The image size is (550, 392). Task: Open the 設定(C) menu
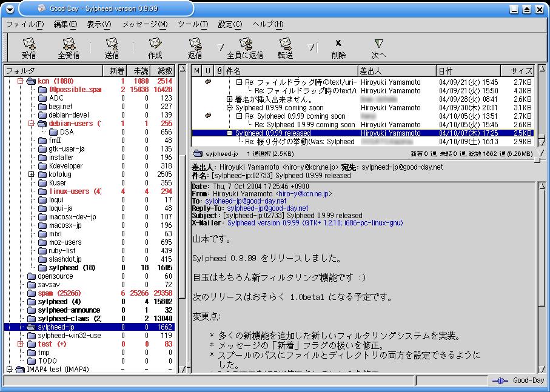[230, 24]
